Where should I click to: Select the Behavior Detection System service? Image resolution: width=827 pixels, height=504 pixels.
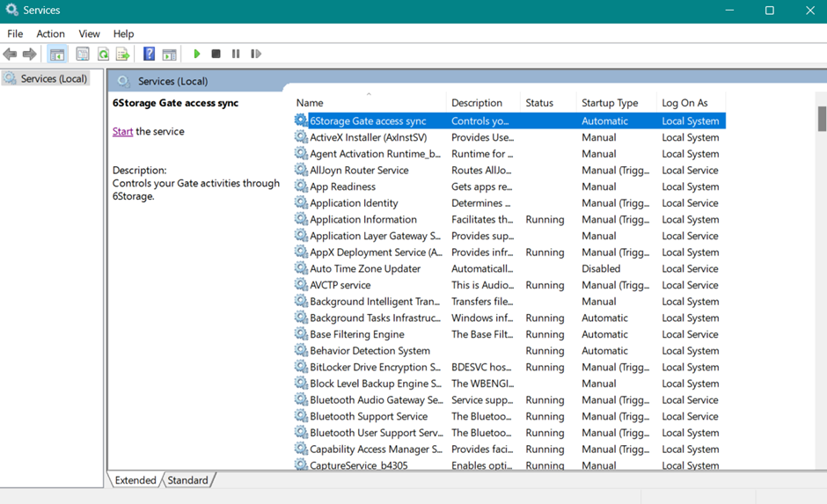(509, 350)
